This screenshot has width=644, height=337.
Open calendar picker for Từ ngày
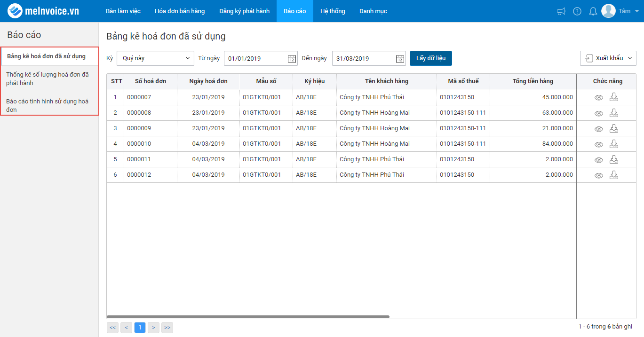click(x=292, y=59)
